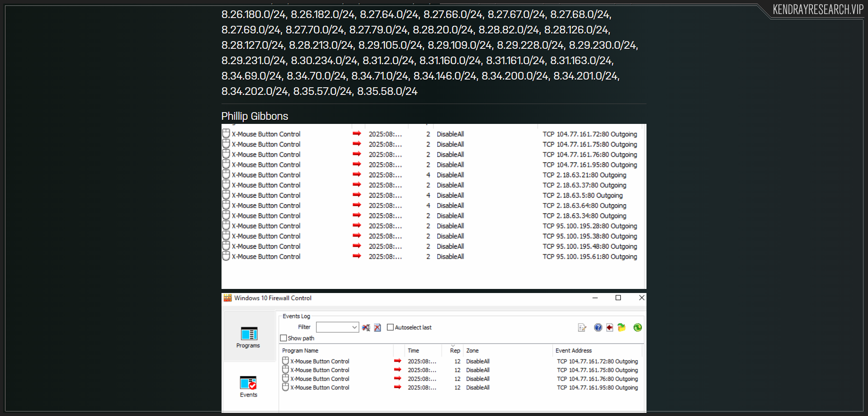Switch to the Programs tab
This screenshot has width=868, height=416.
249,337
